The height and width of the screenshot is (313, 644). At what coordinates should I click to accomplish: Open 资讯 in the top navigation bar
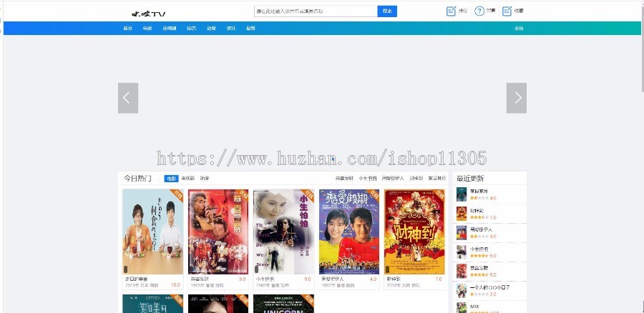pyautogui.click(x=231, y=29)
